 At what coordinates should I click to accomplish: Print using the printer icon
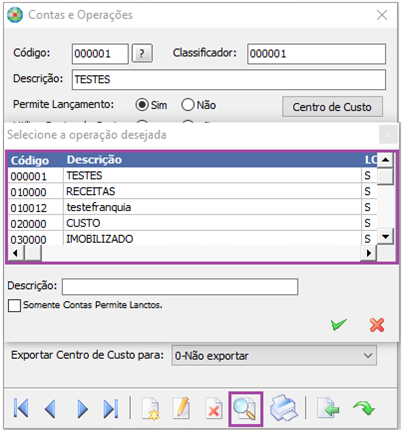click(284, 408)
